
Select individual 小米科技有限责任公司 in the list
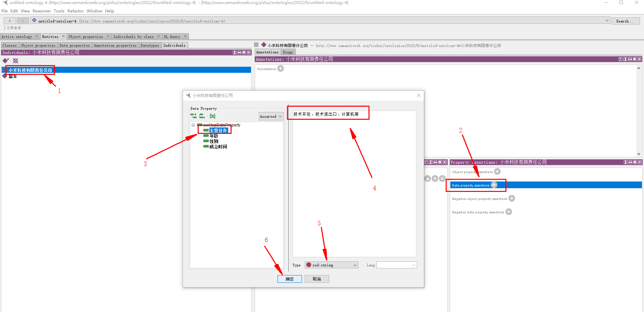[126, 70]
